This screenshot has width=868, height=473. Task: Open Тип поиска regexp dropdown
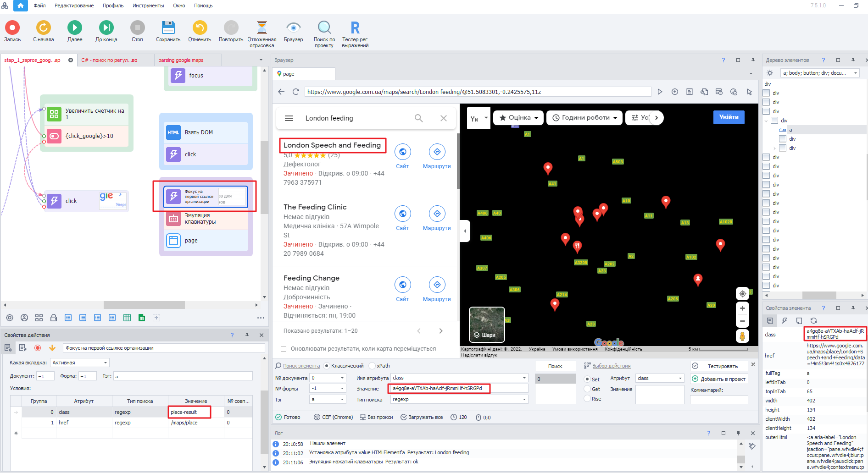(x=459, y=399)
